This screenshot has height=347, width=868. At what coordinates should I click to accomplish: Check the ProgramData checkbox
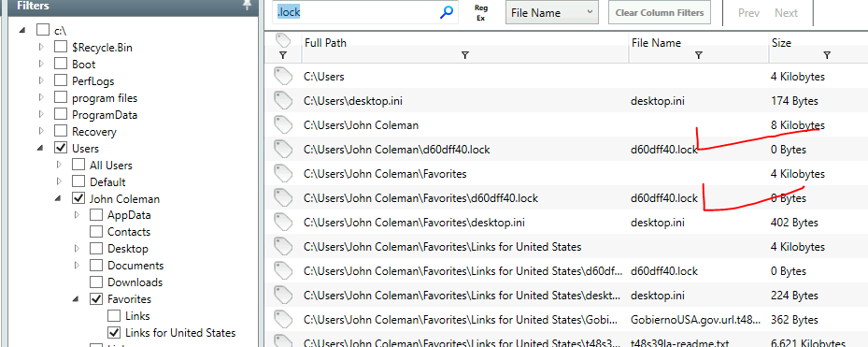pyautogui.click(x=61, y=115)
